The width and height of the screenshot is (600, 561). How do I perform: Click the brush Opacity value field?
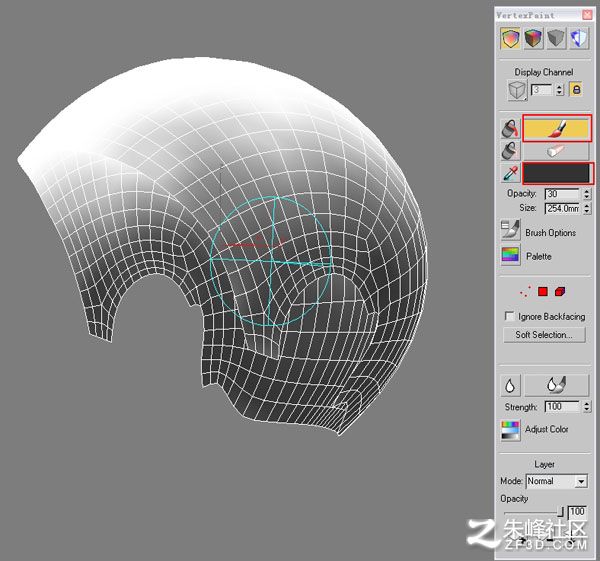coord(562,194)
